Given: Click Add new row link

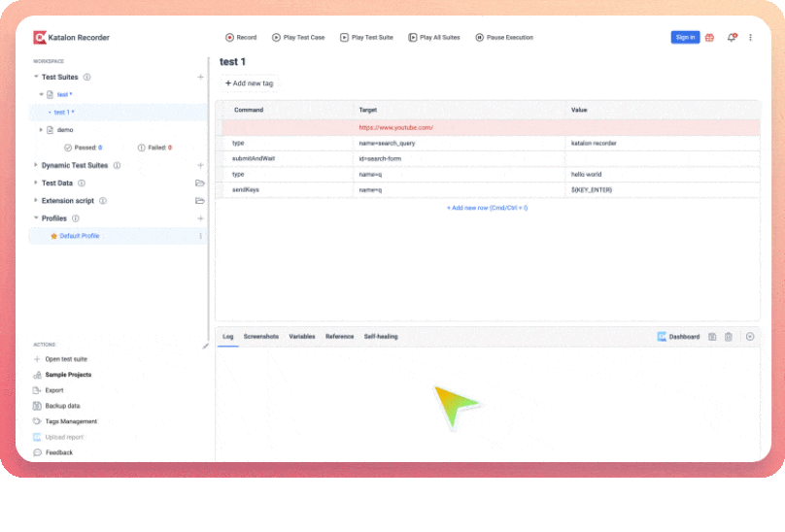Looking at the screenshot, I should pos(487,208).
